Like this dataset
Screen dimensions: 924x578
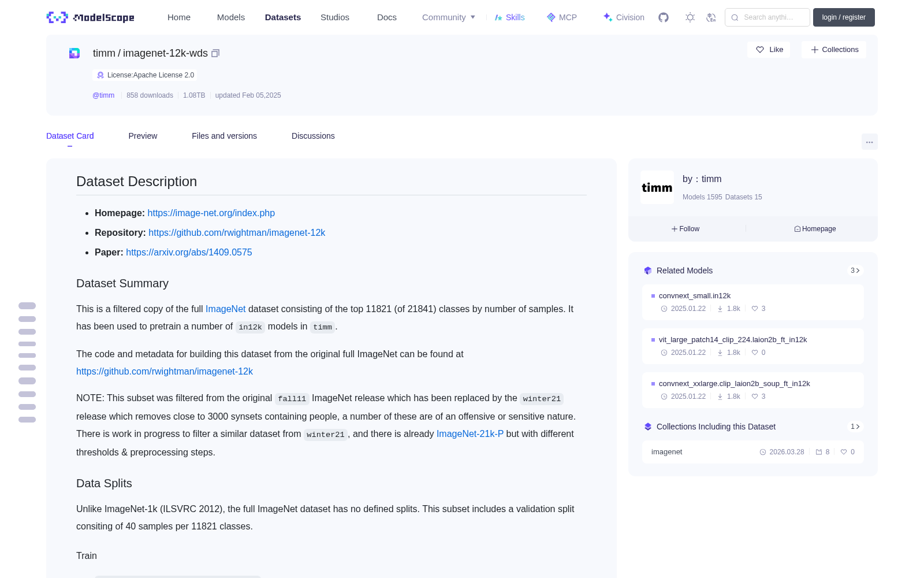click(x=769, y=50)
